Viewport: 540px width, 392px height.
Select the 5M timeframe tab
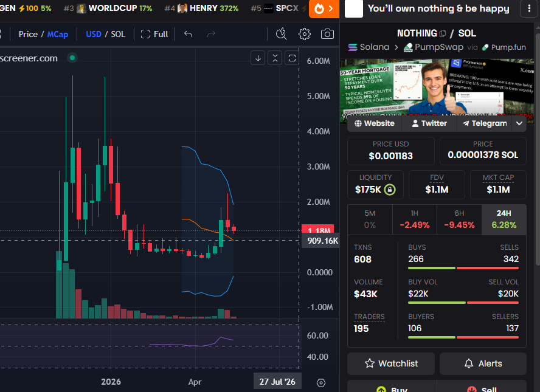click(x=370, y=219)
